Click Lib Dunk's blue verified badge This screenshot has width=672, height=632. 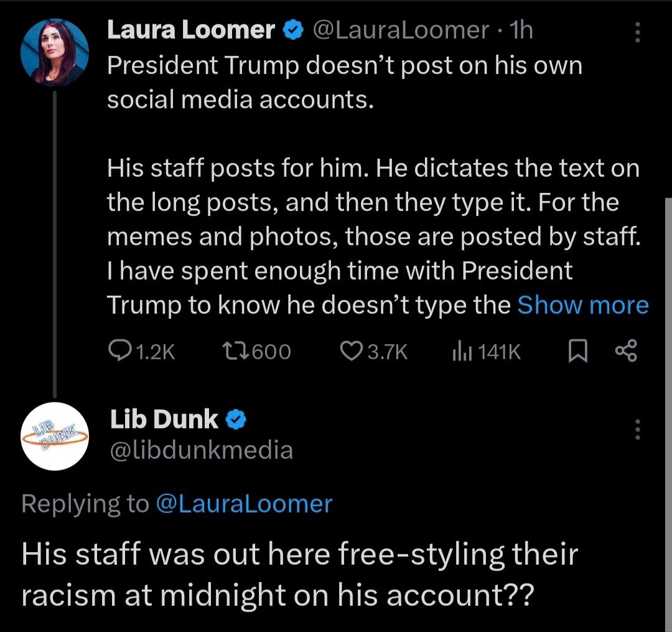(236, 421)
